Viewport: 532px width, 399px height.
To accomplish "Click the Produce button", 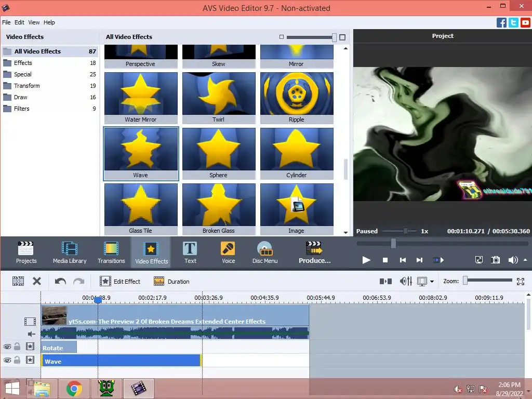I will click(314, 252).
